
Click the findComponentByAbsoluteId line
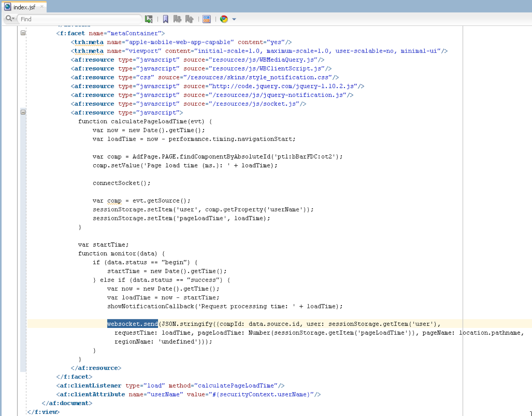pos(217,157)
